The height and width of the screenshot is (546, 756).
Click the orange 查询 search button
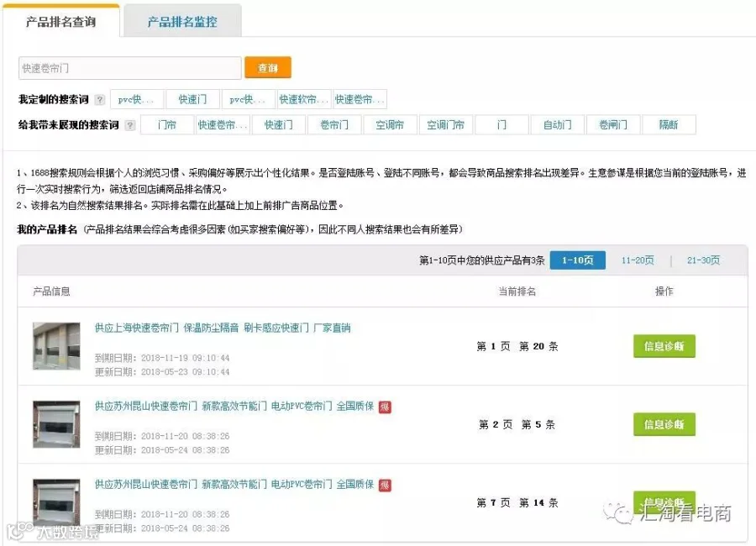click(x=268, y=67)
